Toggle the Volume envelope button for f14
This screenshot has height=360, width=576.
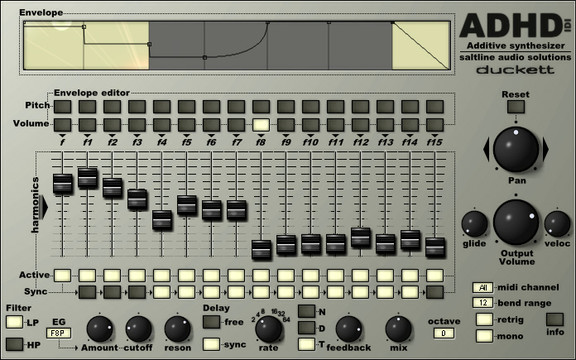[x=410, y=125]
